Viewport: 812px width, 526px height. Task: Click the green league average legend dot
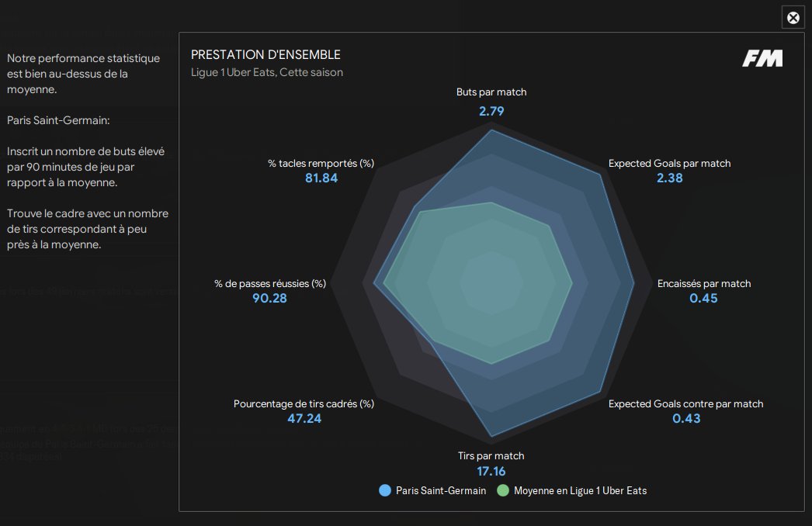pyautogui.click(x=502, y=490)
